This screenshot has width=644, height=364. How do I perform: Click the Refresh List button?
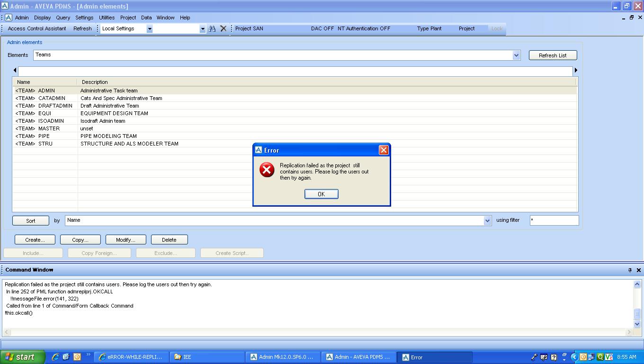553,55
